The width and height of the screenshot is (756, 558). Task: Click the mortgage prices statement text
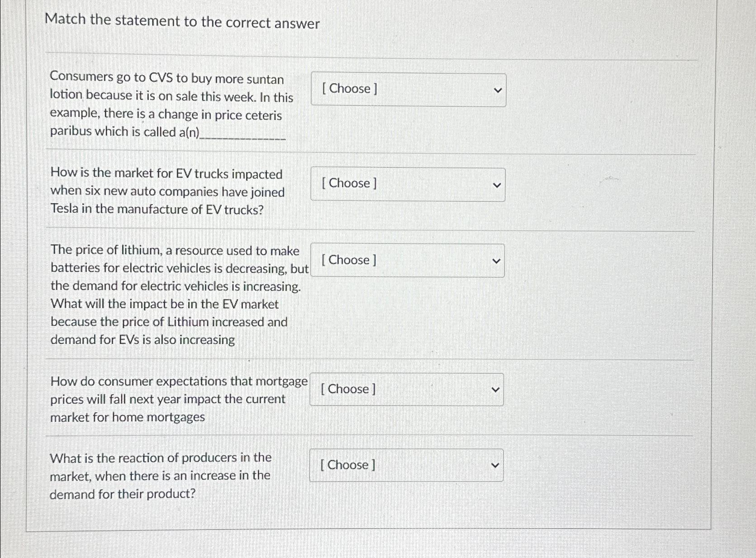[178, 399]
